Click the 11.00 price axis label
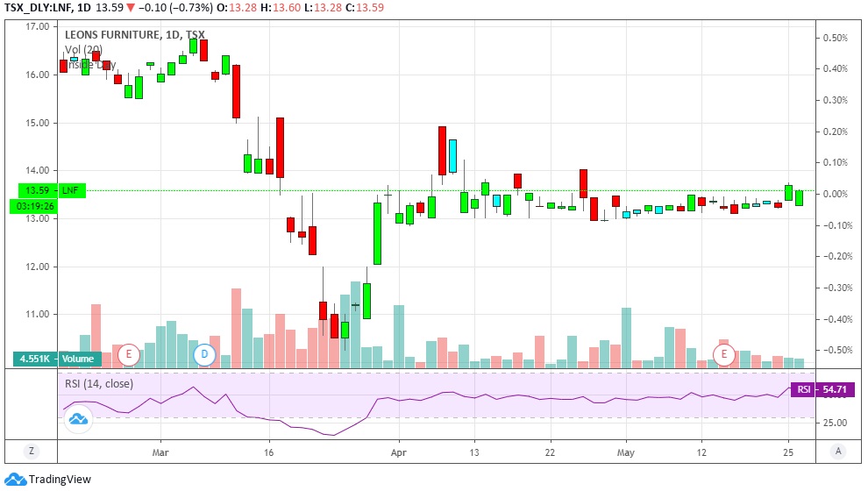This screenshot has width=868, height=491. click(37, 314)
